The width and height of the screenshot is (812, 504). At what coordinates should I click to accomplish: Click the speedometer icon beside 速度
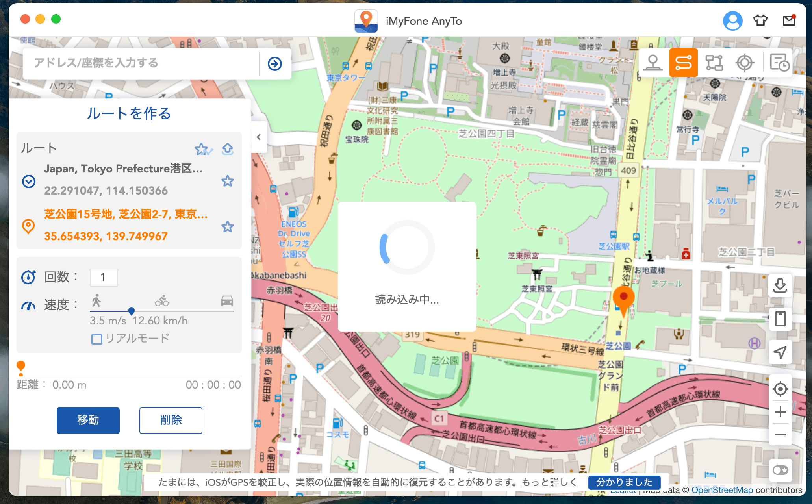tap(28, 305)
